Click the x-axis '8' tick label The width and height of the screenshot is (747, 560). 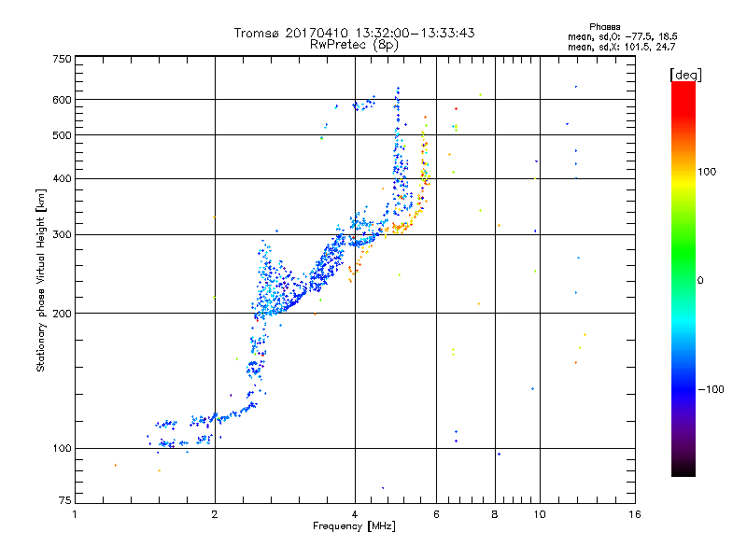click(x=495, y=514)
